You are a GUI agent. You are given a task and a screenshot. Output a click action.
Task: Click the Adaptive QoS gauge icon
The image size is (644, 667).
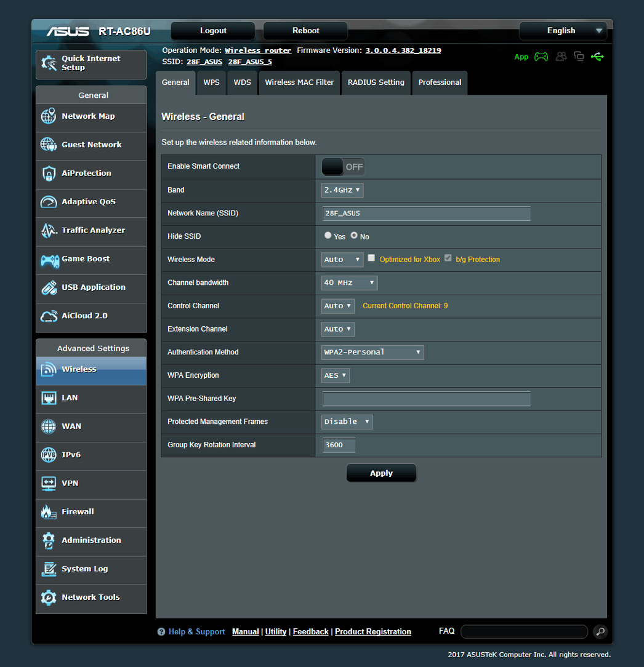tap(49, 202)
